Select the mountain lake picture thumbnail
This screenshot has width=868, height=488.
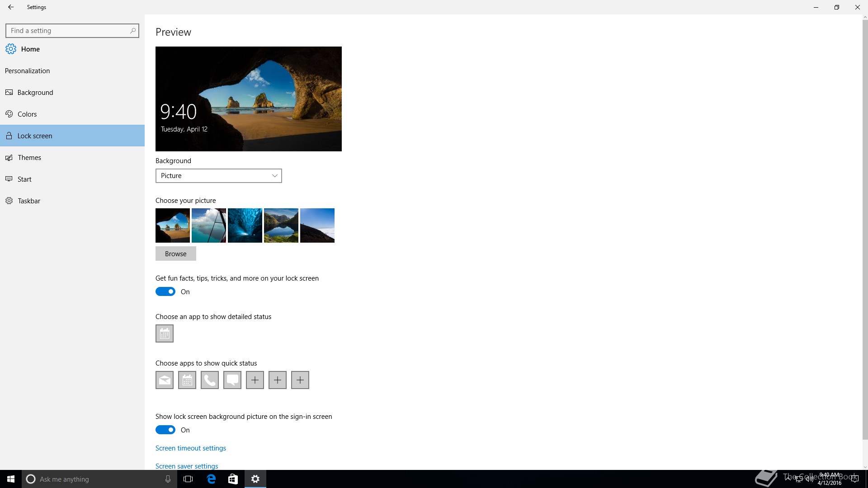[x=281, y=225]
